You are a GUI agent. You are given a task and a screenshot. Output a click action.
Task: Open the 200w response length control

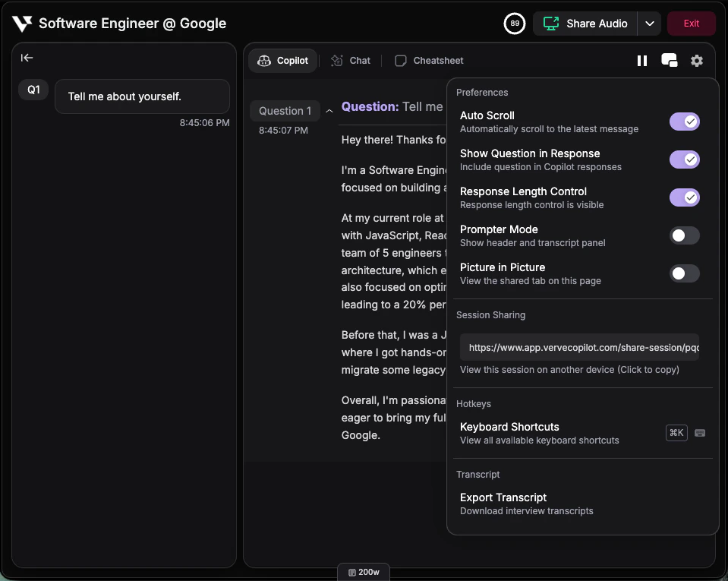pos(363,571)
